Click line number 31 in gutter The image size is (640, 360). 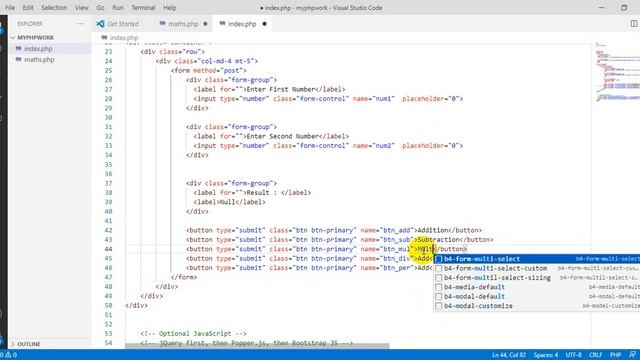click(x=108, y=127)
